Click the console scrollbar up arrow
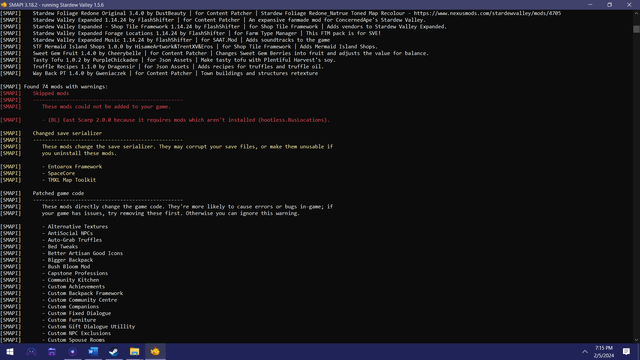640x360 pixels. 636,13
